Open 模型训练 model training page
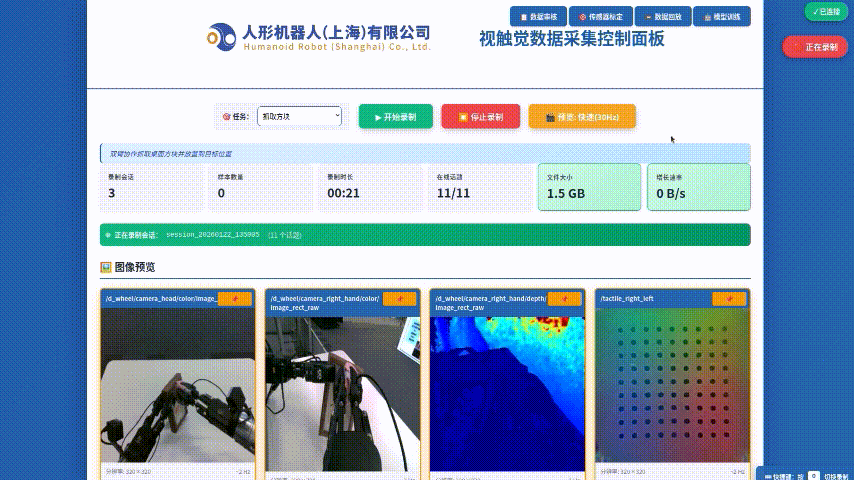Image resolution: width=854 pixels, height=480 pixels. point(721,17)
